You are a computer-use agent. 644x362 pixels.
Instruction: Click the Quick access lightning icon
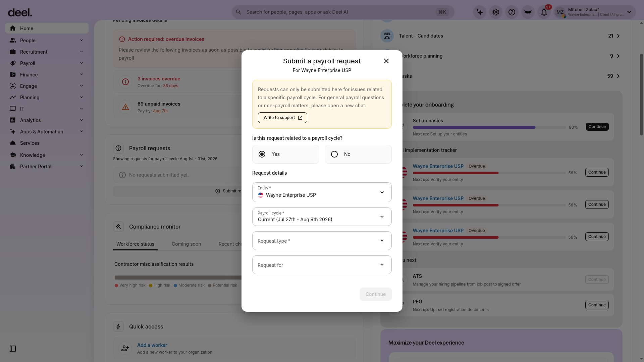point(118,326)
